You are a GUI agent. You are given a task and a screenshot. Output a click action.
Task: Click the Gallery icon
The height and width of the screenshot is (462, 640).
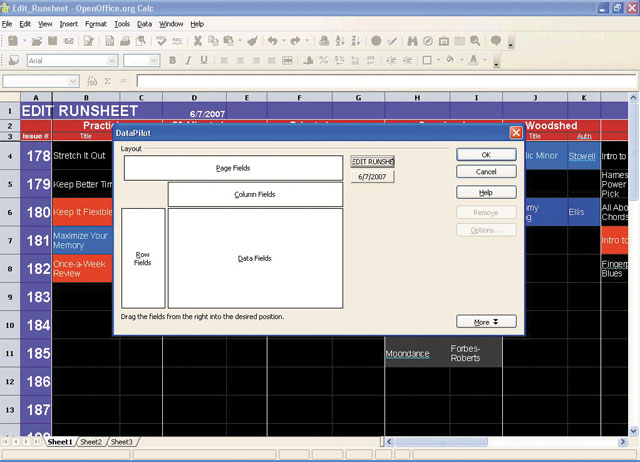click(x=444, y=41)
